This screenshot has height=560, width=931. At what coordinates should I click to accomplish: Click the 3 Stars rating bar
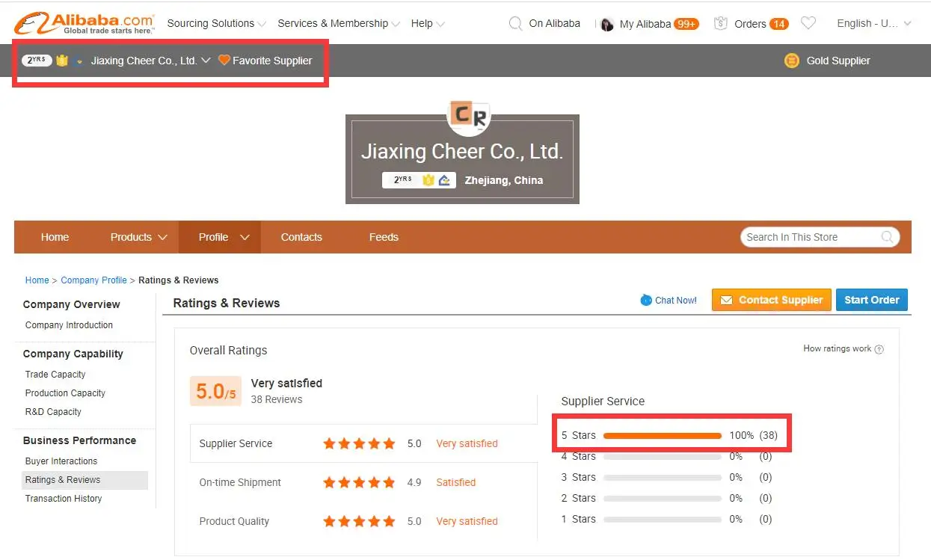663,477
